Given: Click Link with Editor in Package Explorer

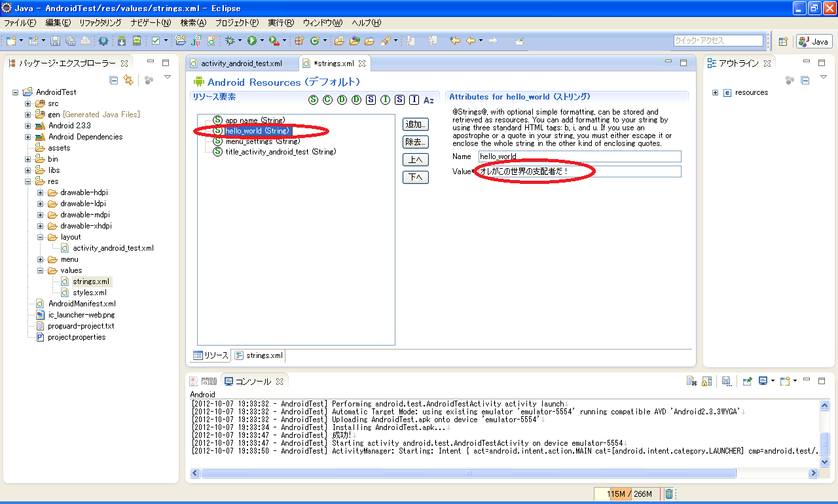Looking at the screenshot, I should (128, 80).
